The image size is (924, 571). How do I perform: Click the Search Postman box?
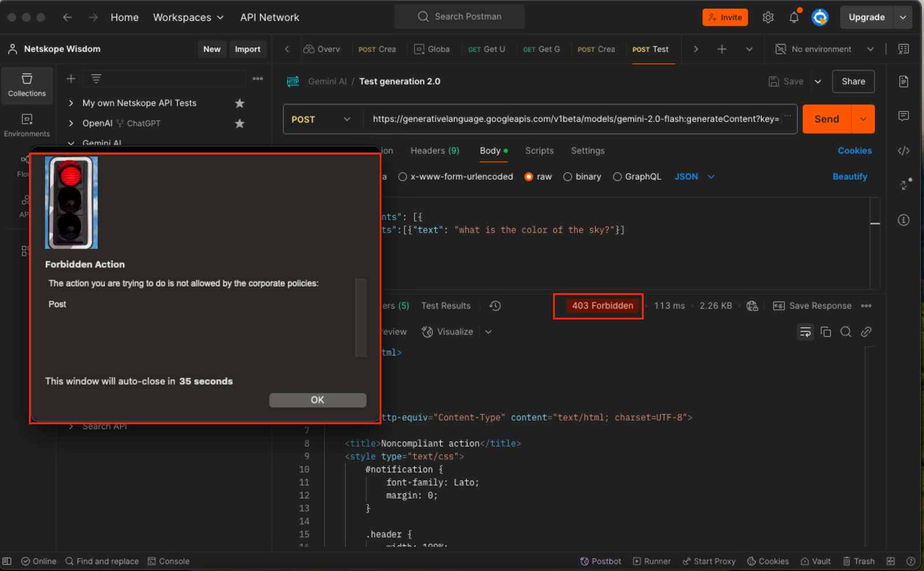tap(460, 17)
